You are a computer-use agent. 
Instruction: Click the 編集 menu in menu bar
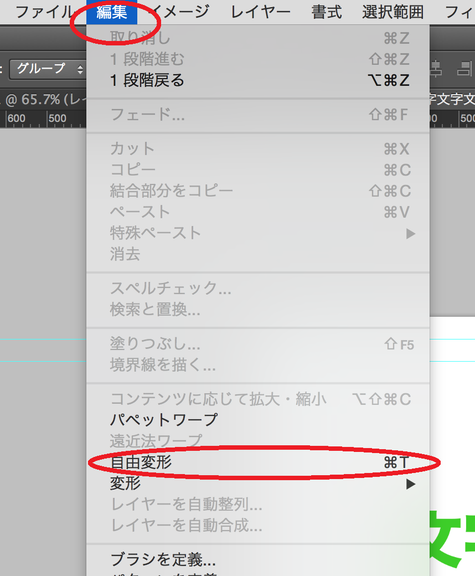coord(112,12)
